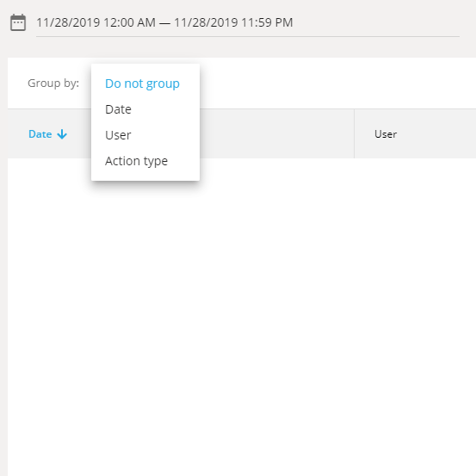Click the empty table body area
The image size is (476, 476).
pyautogui.click(x=242, y=317)
